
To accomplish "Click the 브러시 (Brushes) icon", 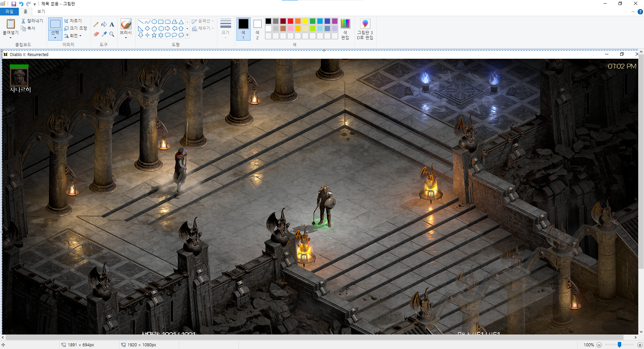I will click(x=126, y=24).
